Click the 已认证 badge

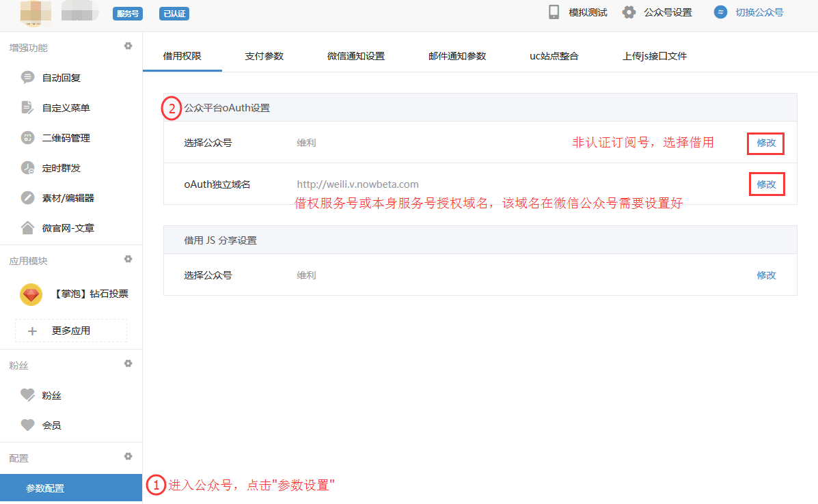coord(174,14)
